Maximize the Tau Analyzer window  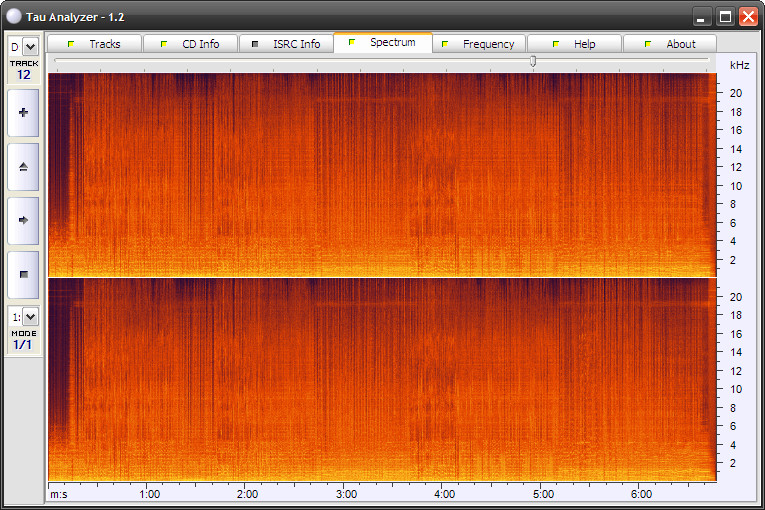coord(725,17)
